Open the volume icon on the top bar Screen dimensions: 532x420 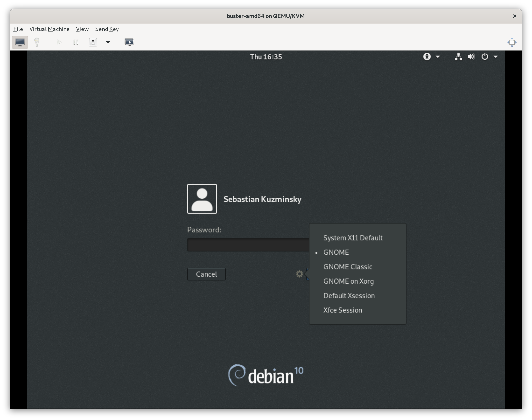(x=471, y=56)
